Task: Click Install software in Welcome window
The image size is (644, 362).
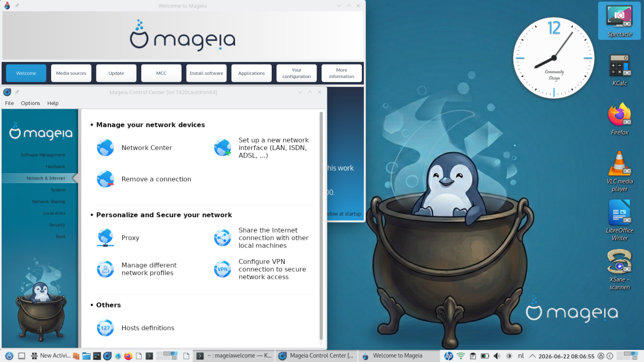Action: [206, 73]
